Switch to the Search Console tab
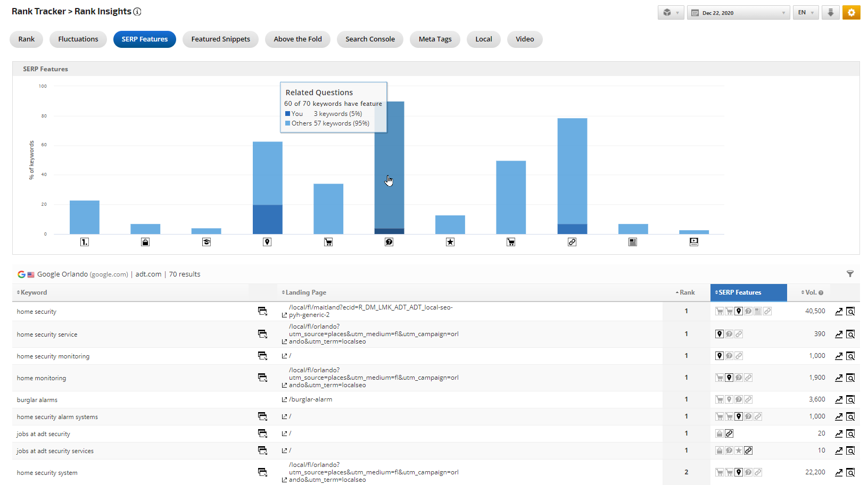The image size is (868, 485). coord(370,39)
